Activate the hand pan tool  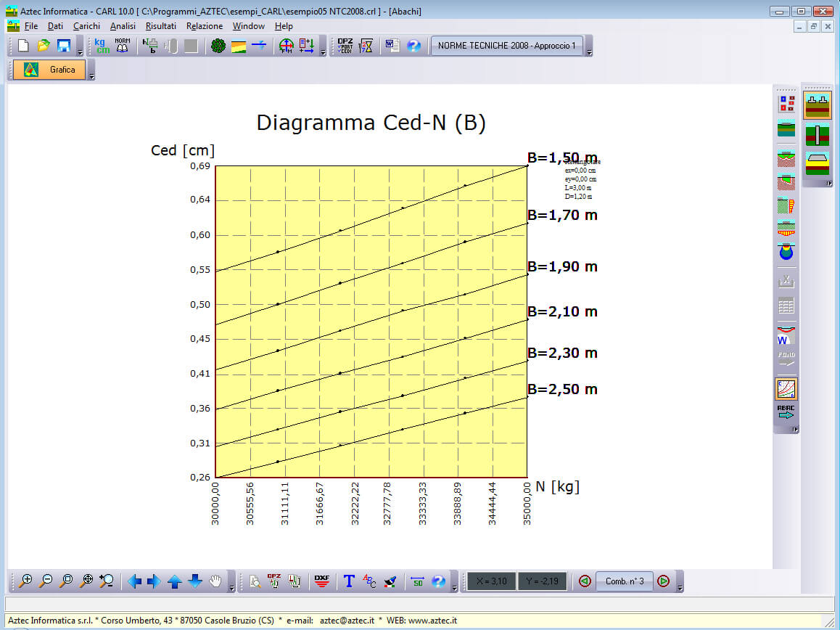pyautogui.click(x=215, y=581)
